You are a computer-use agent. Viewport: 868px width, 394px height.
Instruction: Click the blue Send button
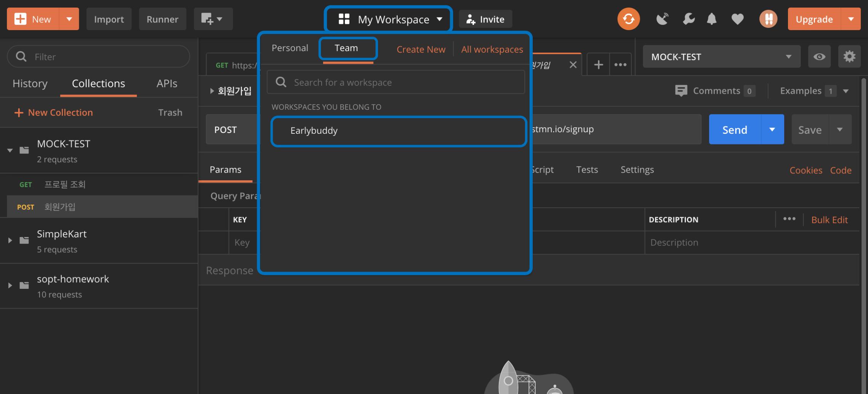[x=735, y=130]
